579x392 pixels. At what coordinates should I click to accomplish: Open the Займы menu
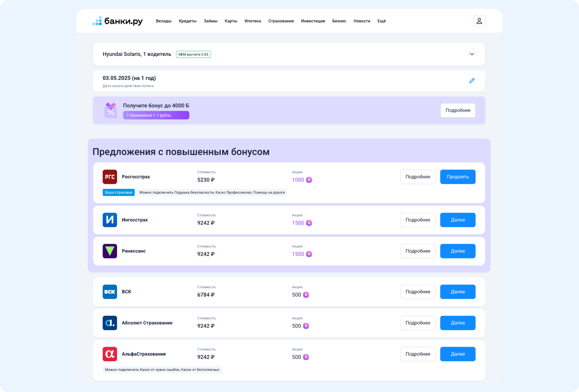(210, 21)
